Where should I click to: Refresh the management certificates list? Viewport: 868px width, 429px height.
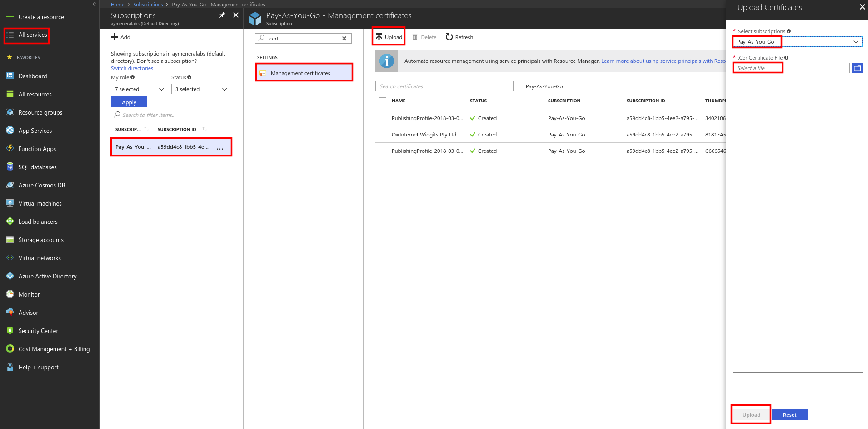[459, 37]
